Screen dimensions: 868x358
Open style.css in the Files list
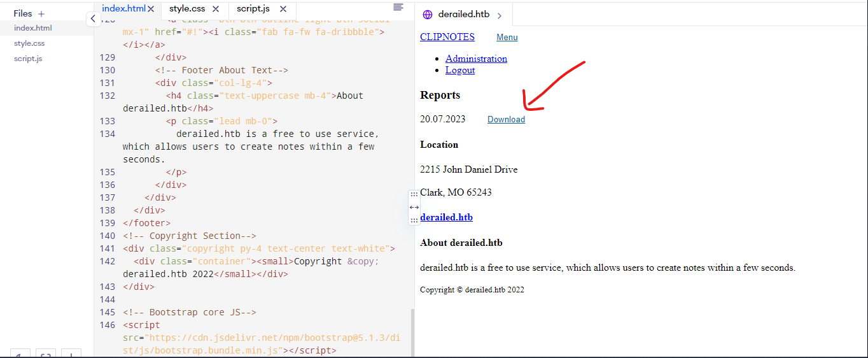tap(29, 43)
